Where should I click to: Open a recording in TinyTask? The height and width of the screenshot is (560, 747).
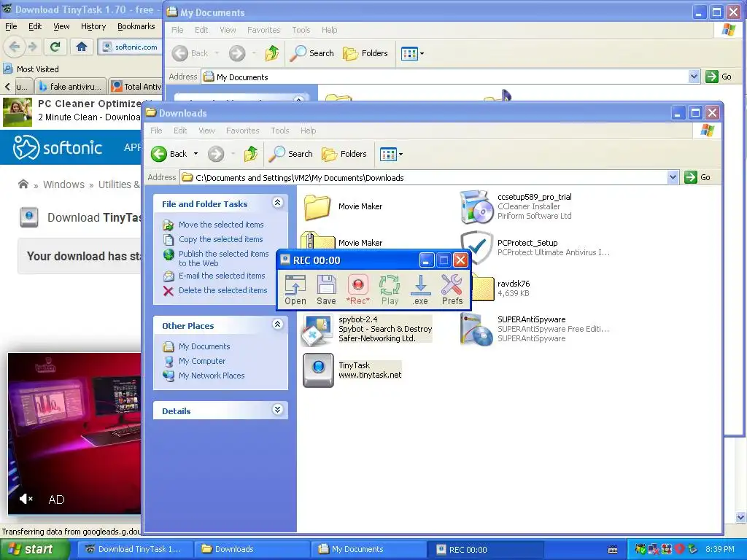coord(295,289)
